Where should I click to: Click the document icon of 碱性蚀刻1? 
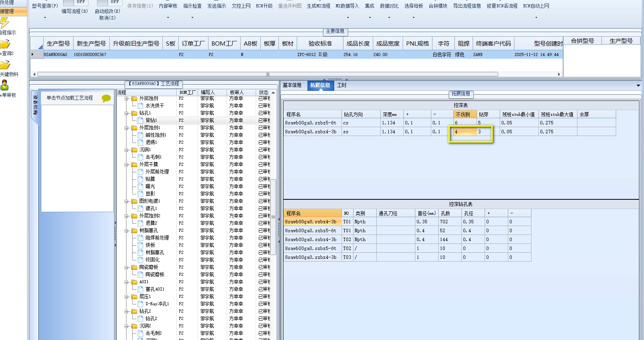(x=141, y=135)
